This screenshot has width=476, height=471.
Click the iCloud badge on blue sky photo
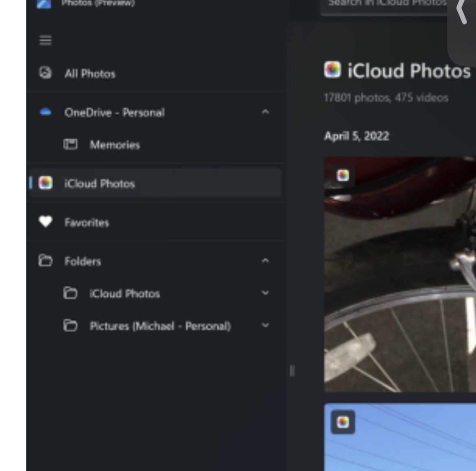click(x=343, y=422)
